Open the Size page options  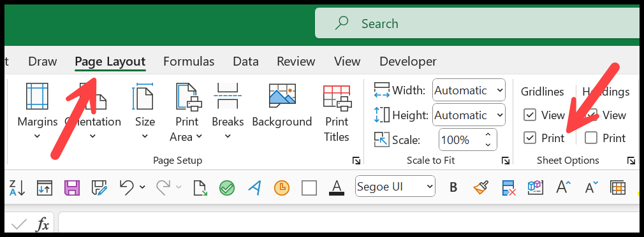(x=145, y=111)
